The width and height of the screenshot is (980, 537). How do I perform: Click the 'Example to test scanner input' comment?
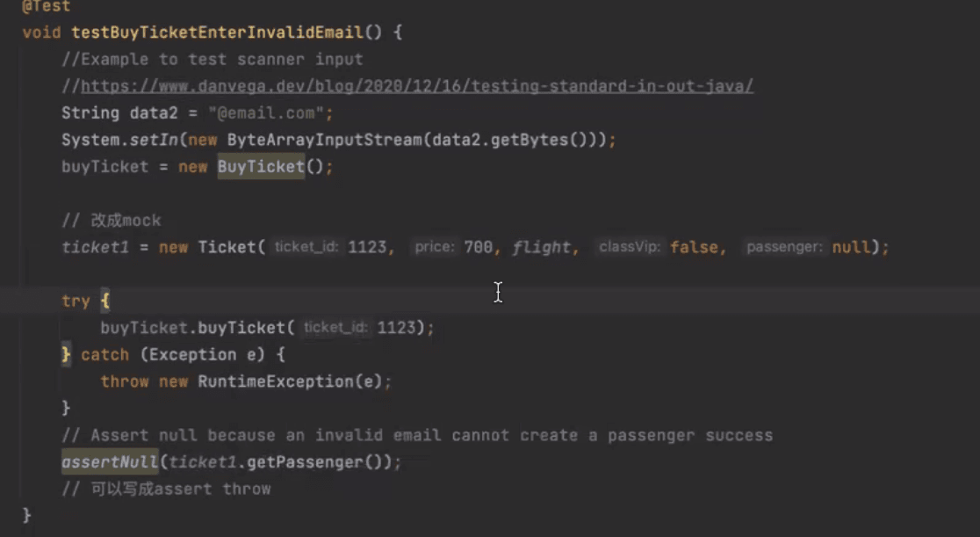click(212, 60)
